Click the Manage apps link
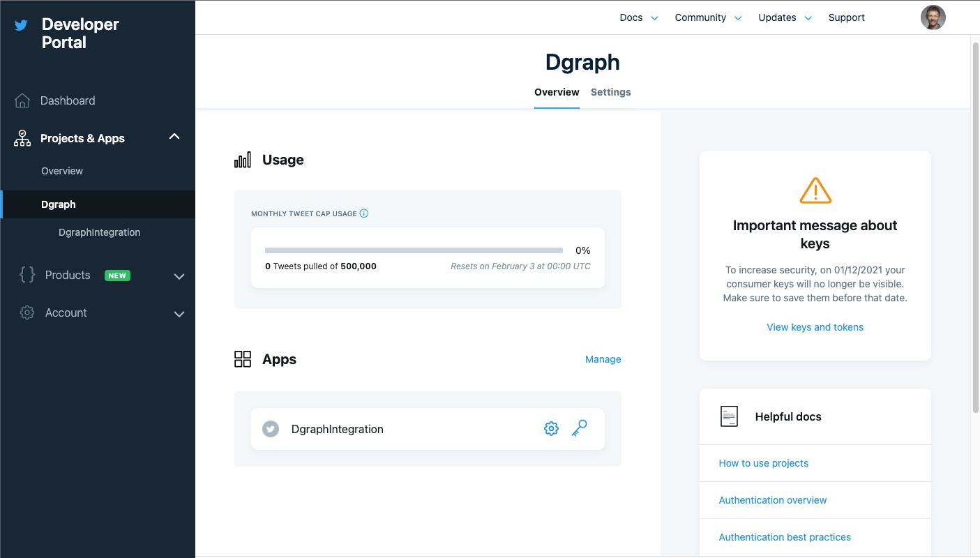The height and width of the screenshot is (558, 980). [x=603, y=359]
